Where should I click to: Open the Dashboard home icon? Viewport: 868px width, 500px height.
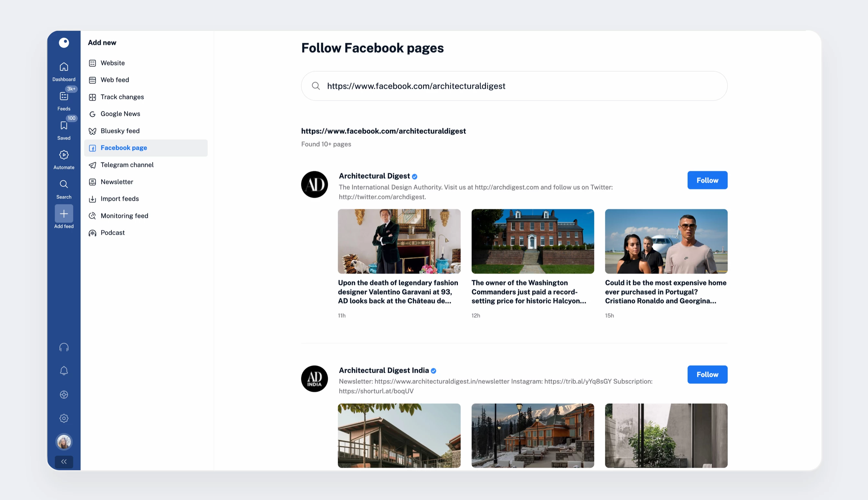tap(64, 67)
